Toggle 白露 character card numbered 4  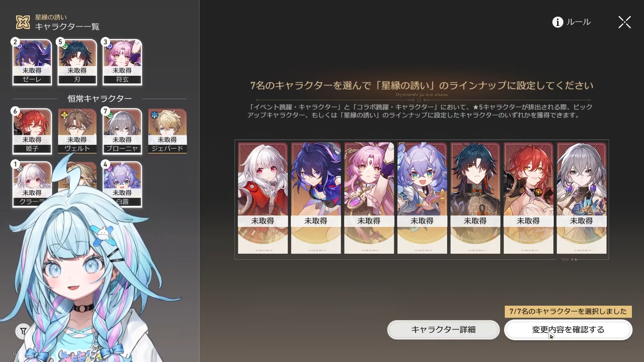(x=122, y=184)
